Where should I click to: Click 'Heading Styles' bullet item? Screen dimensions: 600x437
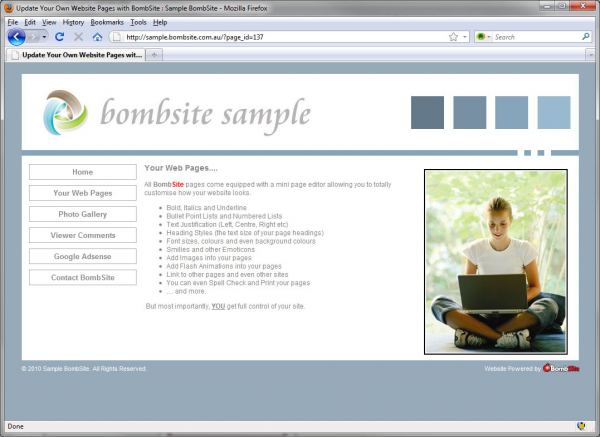pos(245,233)
